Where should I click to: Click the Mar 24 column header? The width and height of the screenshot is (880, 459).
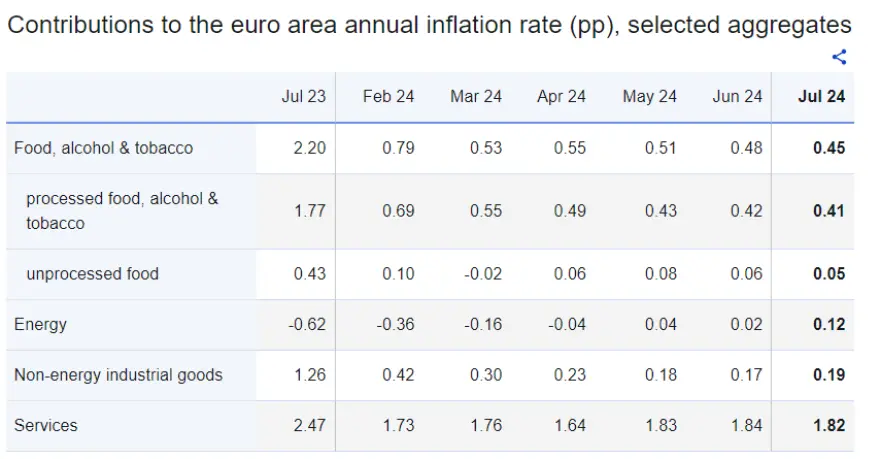coord(476,96)
